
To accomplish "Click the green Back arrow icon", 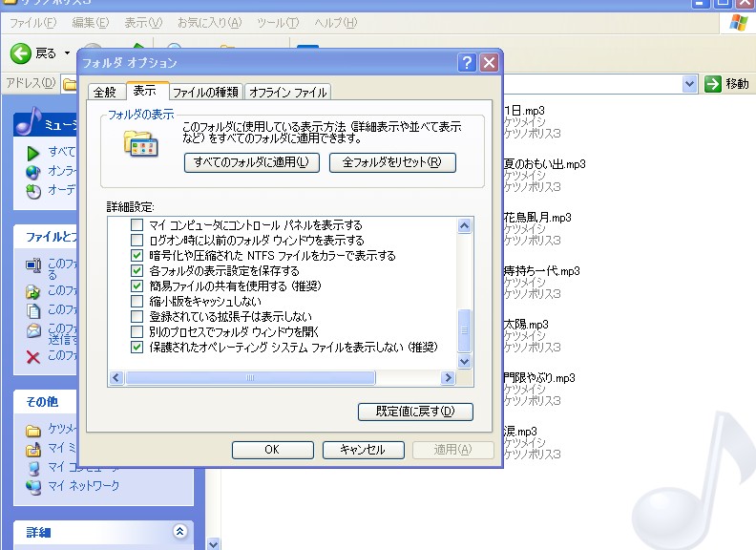I will point(21,53).
